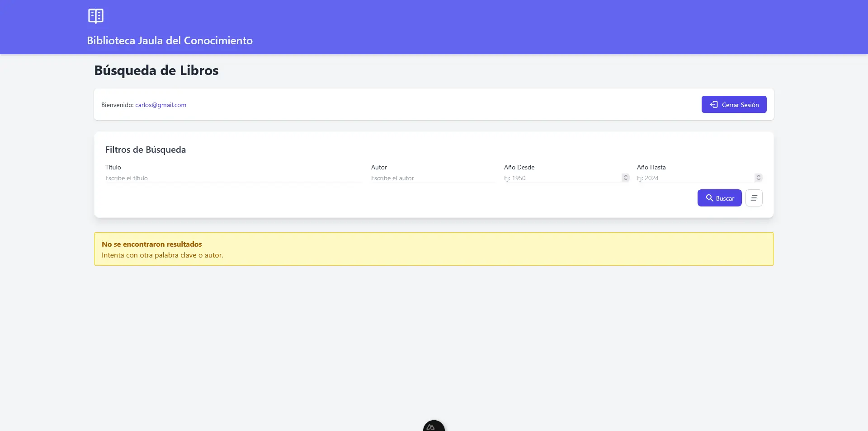The width and height of the screenshot is (868, 431).
Task: Click the magnifying glass icon in Buscar
Action: pos(709,198)
